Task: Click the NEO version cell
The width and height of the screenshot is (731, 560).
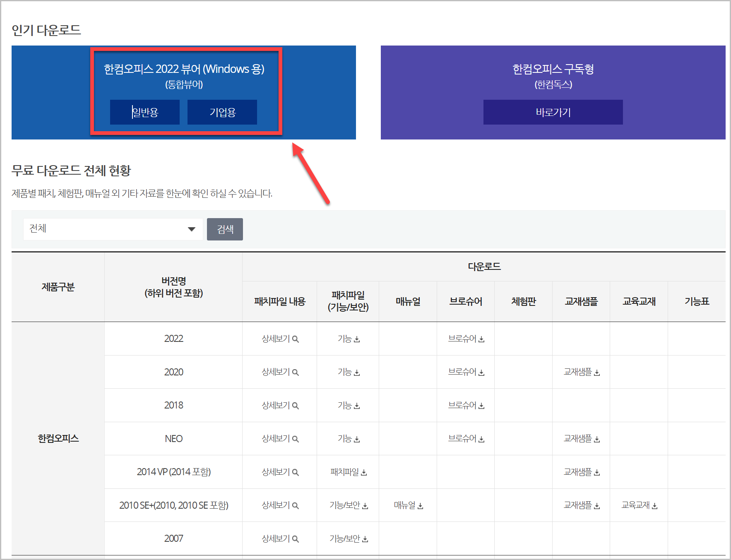Action: pos(173,439)
